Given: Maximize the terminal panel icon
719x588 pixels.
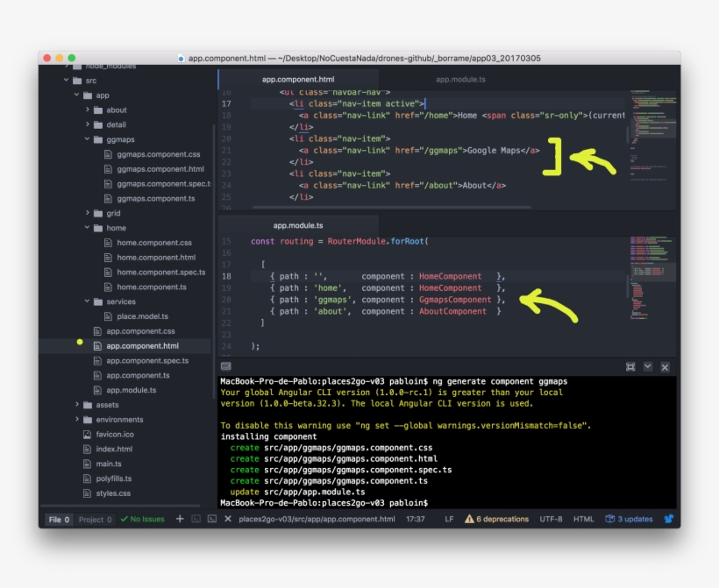Looking at the screenshot, I should point(630,366).
